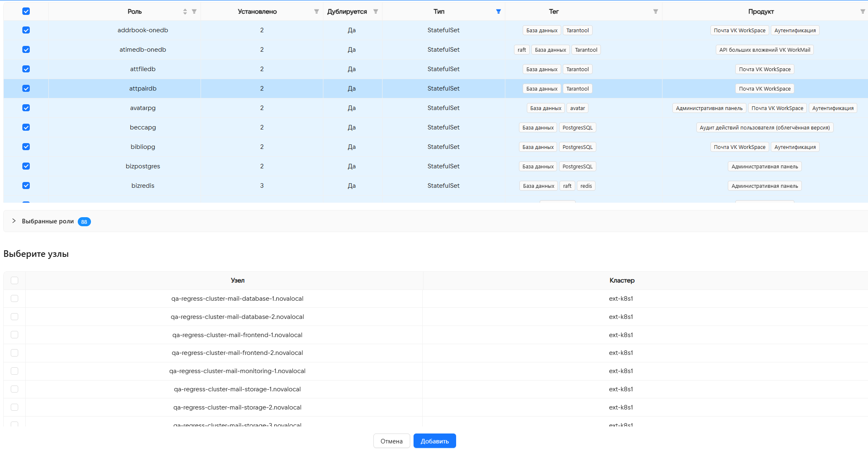Uncheck the atimedb-onedb role checkbox
This screenshot has height=455, width=868.
coord(26,50)
